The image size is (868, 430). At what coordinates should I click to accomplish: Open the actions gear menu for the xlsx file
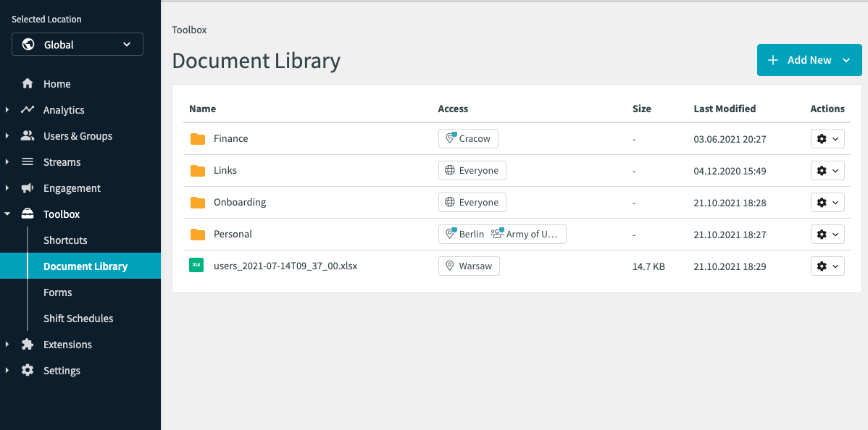(827, 266)
